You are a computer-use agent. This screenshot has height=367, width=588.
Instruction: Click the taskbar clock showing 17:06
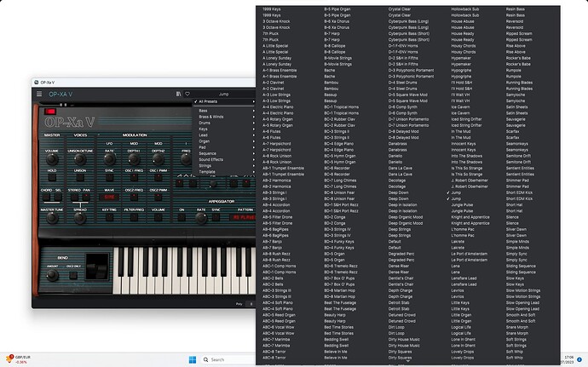[x=569, y=359]
